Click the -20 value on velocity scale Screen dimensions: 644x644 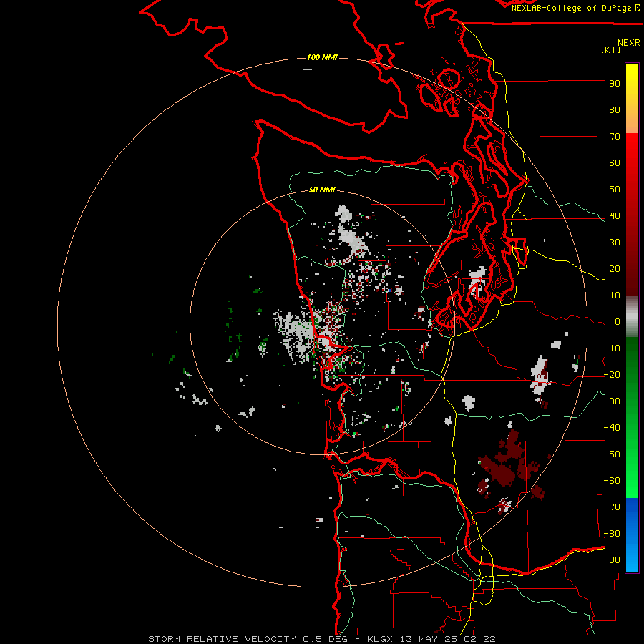click(x=612, y=375)
